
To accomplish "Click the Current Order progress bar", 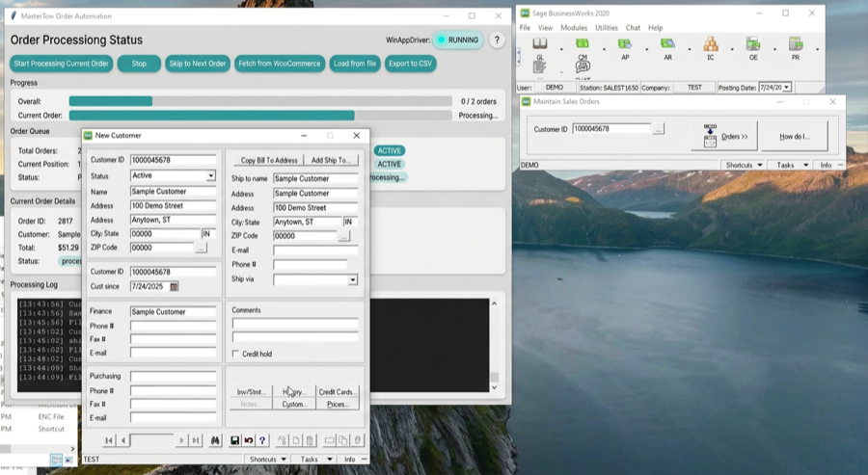I will (260, 115).
